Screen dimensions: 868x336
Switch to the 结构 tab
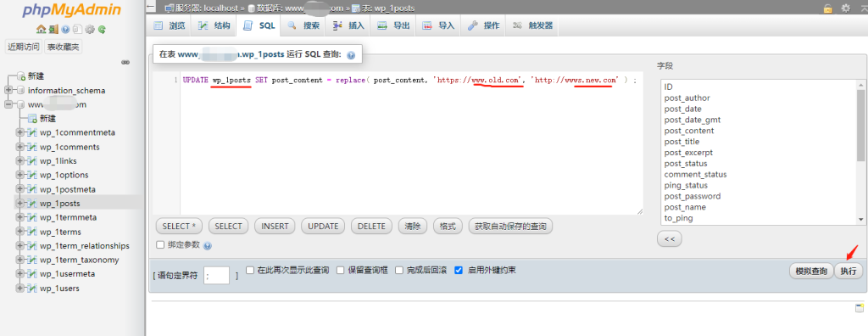tap(214, 25)
